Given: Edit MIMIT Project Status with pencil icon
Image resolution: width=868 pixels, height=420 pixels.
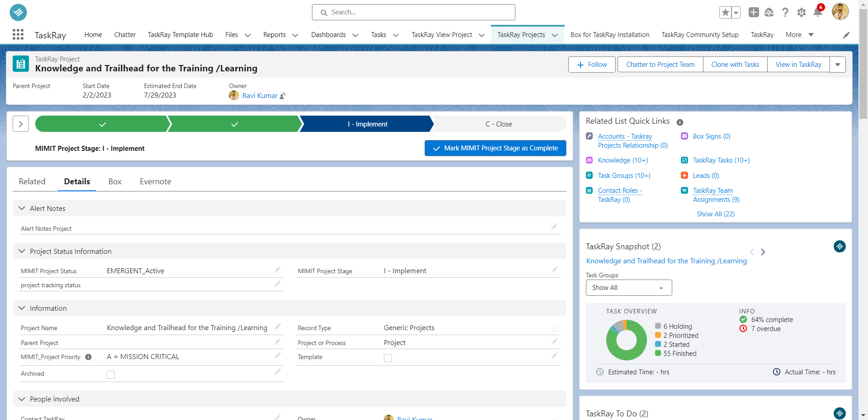Looking at the screenshot, I should pyautogui.click(x=277, y=270).
